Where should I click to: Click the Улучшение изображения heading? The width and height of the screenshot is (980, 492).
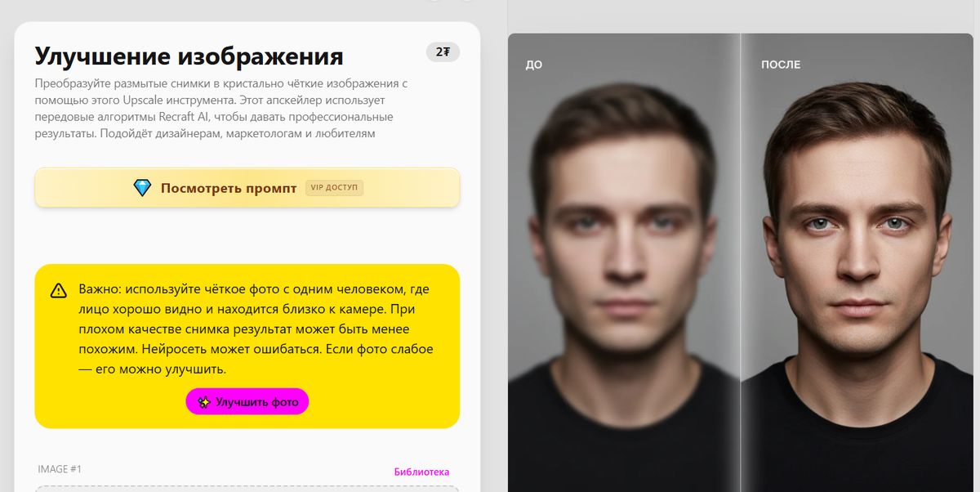coord(189,56)
